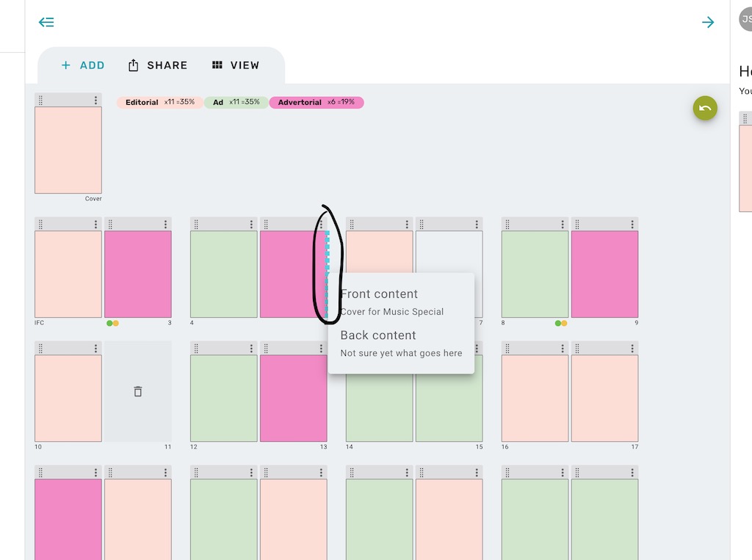Click the SHARE button
This screenshot has width=752, height=560.
[157, 65]
